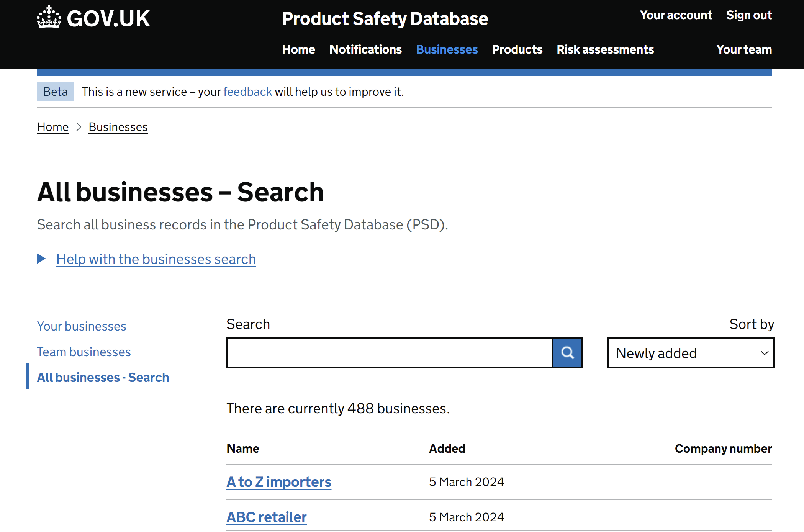804x532 pixels.
Task: Click the magnifying glass search button
Action: click(x=567, y=353)
